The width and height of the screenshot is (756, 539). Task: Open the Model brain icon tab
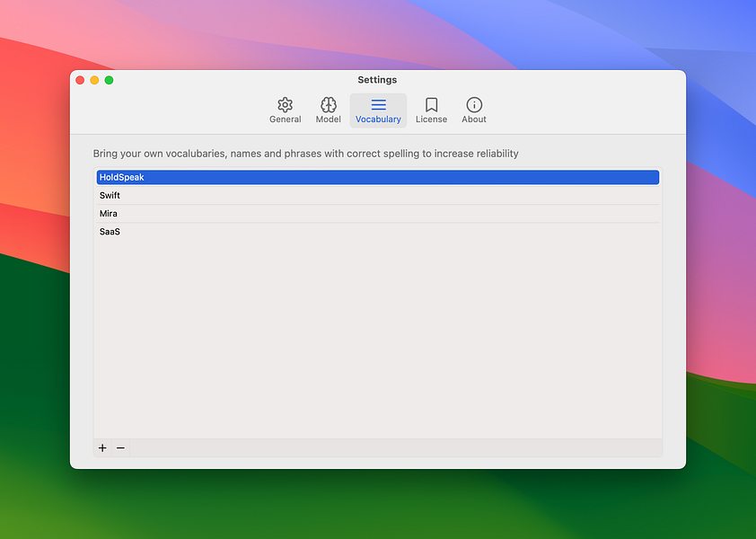coord(329,105)
